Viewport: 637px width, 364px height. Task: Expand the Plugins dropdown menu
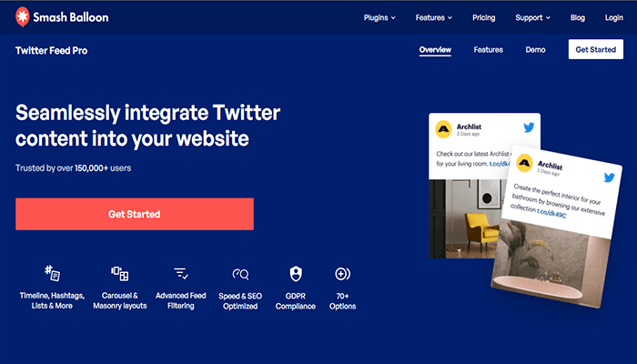tap(379, 17)
